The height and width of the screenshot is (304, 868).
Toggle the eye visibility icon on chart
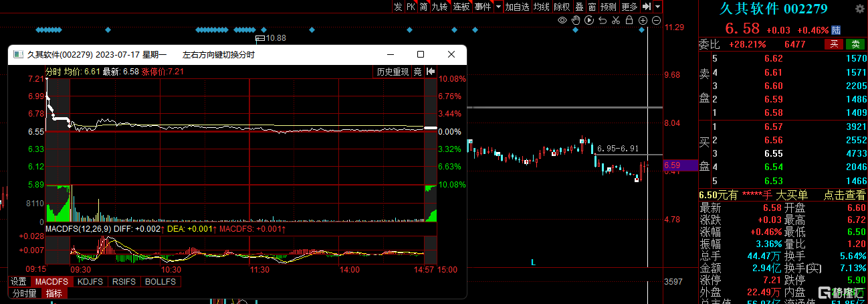(562, 21)
